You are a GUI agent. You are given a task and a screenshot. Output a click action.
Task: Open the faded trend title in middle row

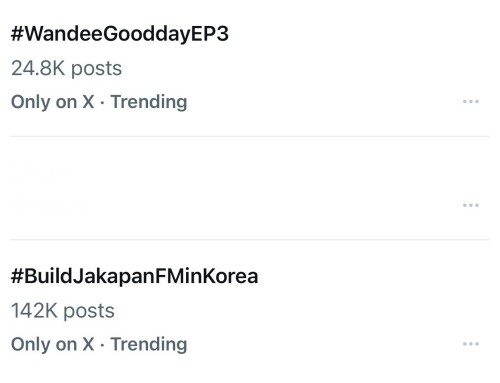click(39, 171)
